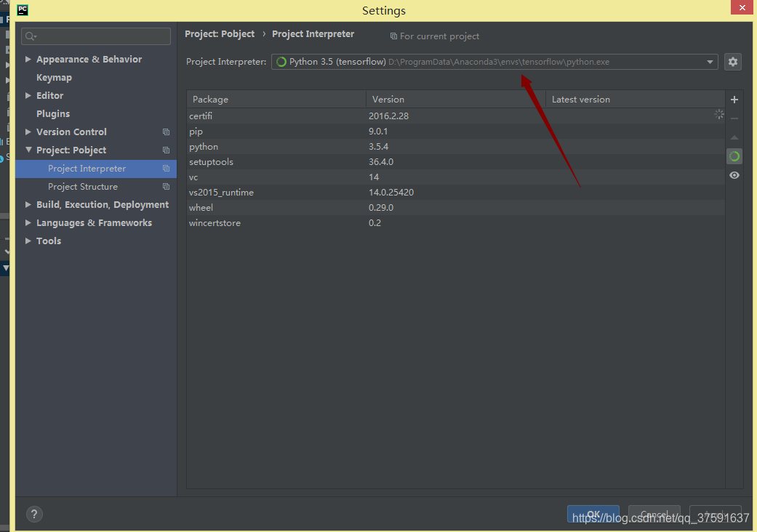
Task: Expand Build, Execution, Deployment section
Action: pos(28,204)
